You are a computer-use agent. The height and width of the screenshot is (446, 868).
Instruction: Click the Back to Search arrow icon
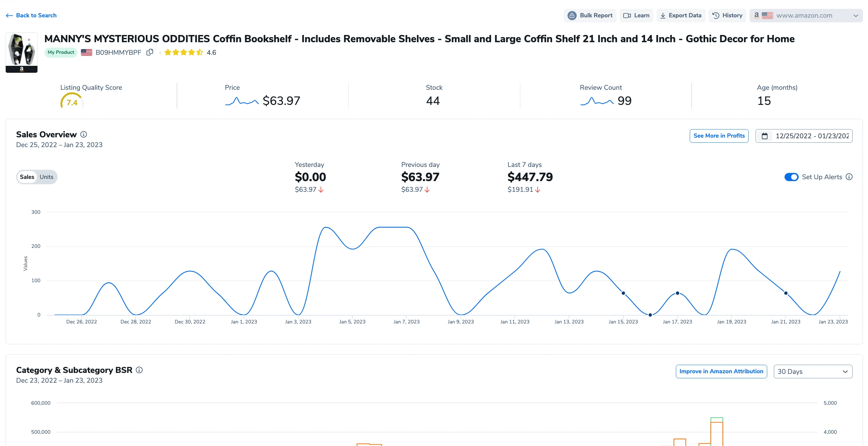coord(9,15)
